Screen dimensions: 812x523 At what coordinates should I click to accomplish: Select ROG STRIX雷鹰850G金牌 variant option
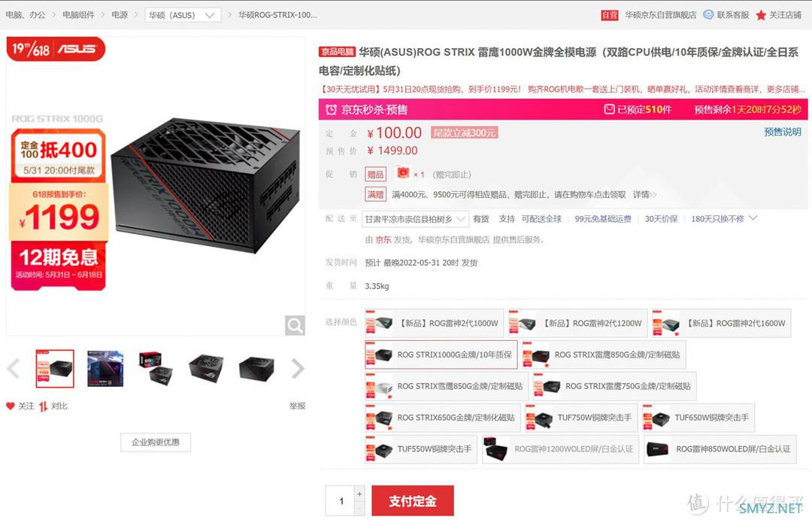pos(604,355)
